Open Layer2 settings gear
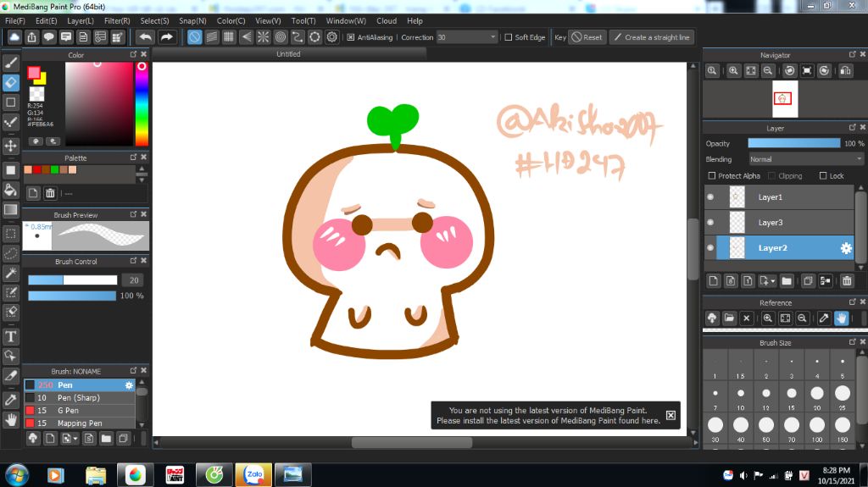Viewport: 868px width, 487px height. (846, 248)
